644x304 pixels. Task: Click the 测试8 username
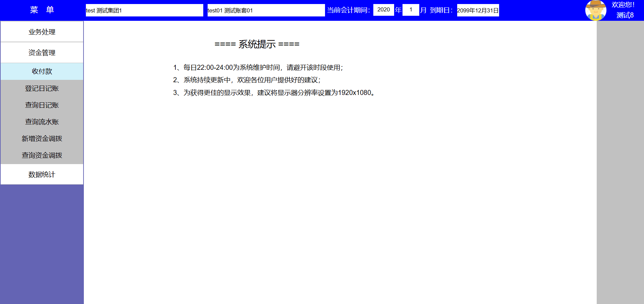point(625,15)
